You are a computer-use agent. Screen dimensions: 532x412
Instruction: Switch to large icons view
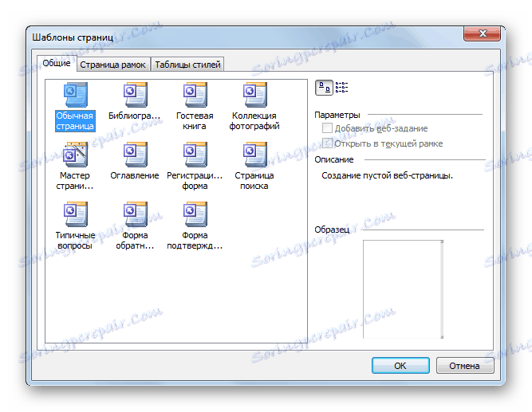324,88
